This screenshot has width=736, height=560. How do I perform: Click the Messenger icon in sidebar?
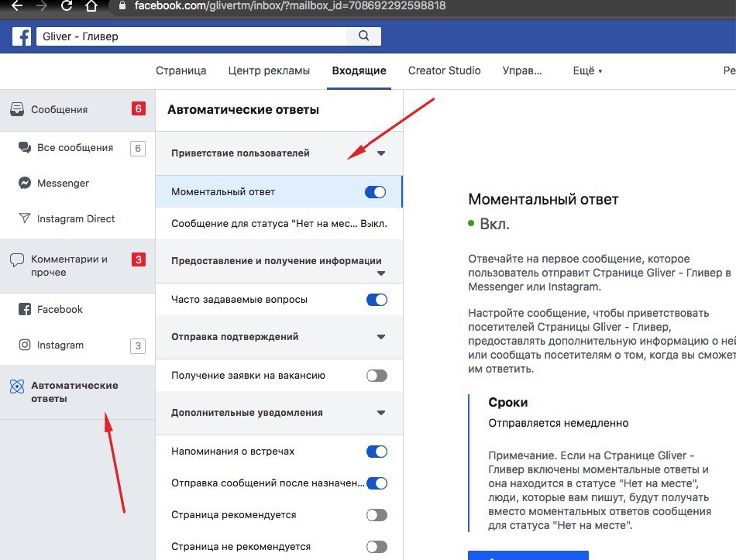coord(25,183)
